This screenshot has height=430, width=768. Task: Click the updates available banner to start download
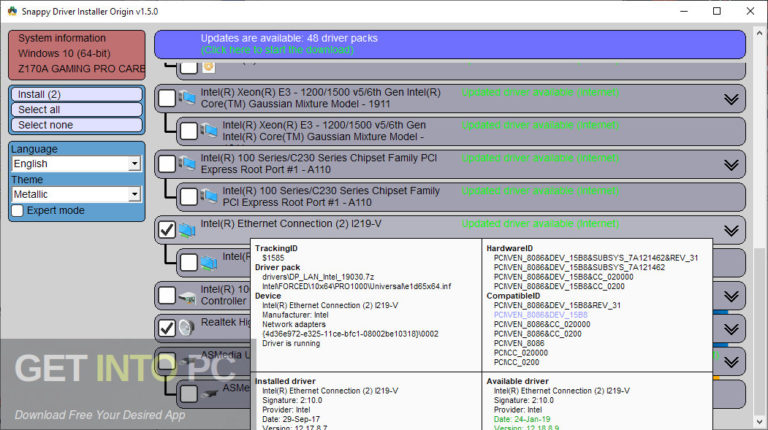click(x=449, y=44)
